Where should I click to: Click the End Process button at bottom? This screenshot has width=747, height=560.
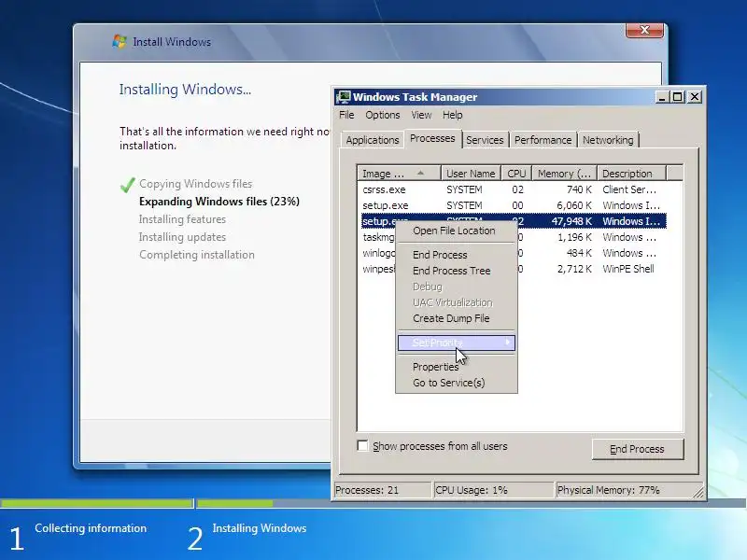click(638, 449)
